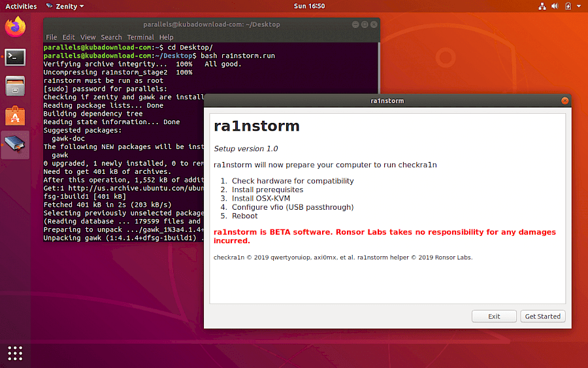Close the ra1nstorm dialog window
The image size is (588, 368).
[x=564, y=101]
